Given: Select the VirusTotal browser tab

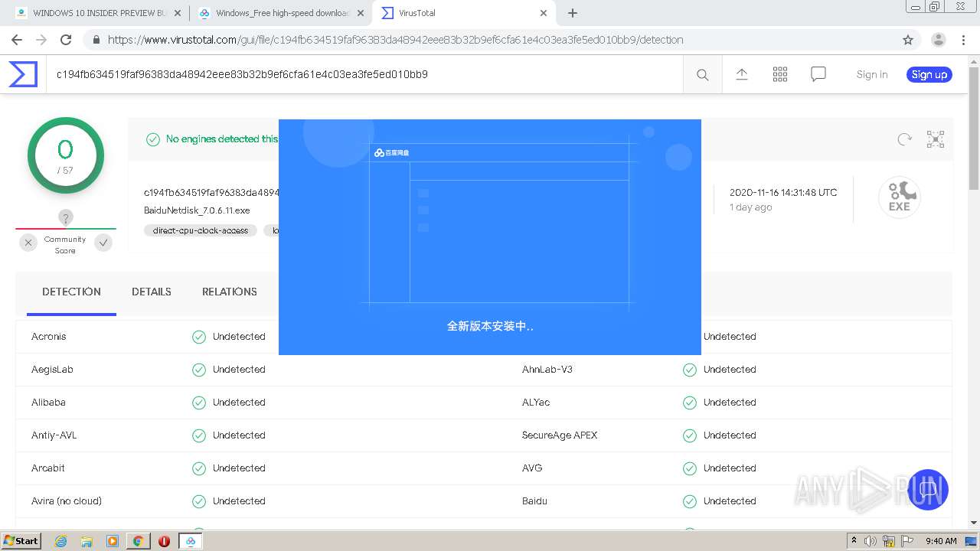Looking at the screenshot, I should tap(463, 13).
